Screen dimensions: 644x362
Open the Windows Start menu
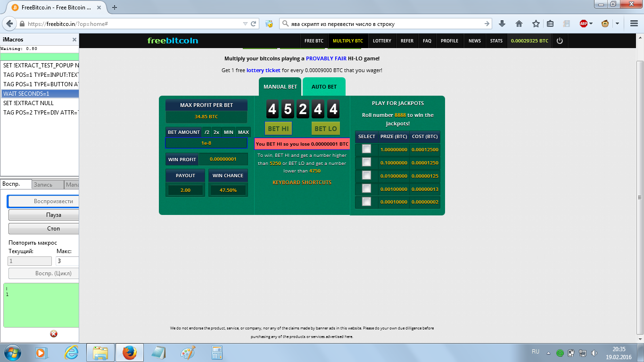[13, 352]
